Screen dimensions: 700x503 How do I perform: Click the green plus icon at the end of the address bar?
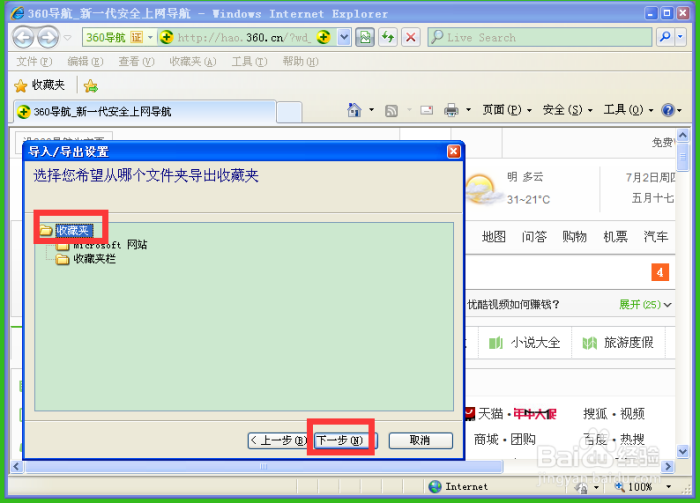324,37
